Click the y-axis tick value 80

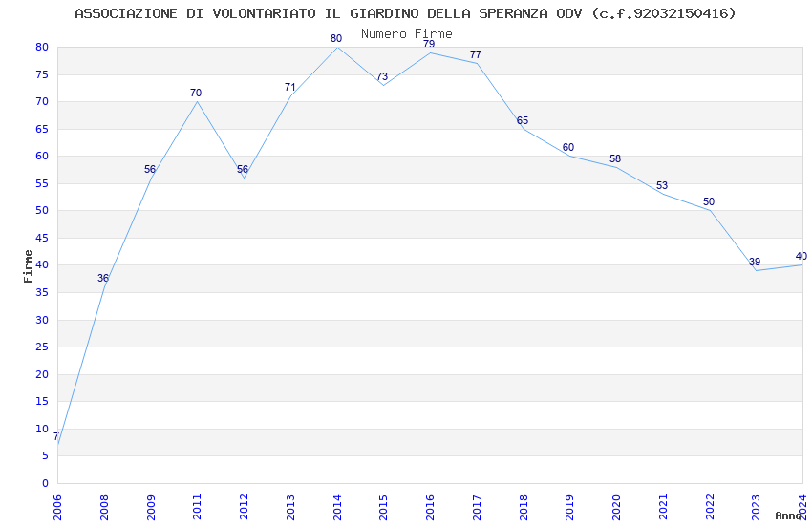[x=42, y=47]
